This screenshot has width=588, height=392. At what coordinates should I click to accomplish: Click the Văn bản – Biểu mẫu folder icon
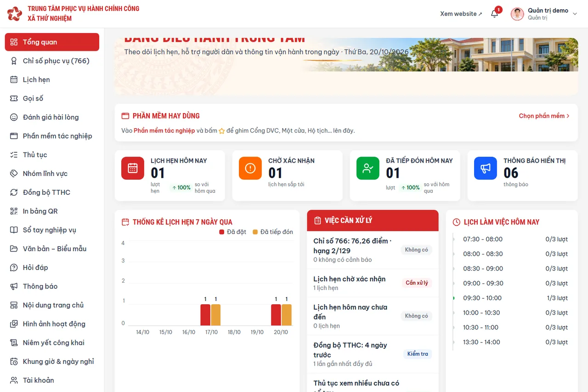14,249
